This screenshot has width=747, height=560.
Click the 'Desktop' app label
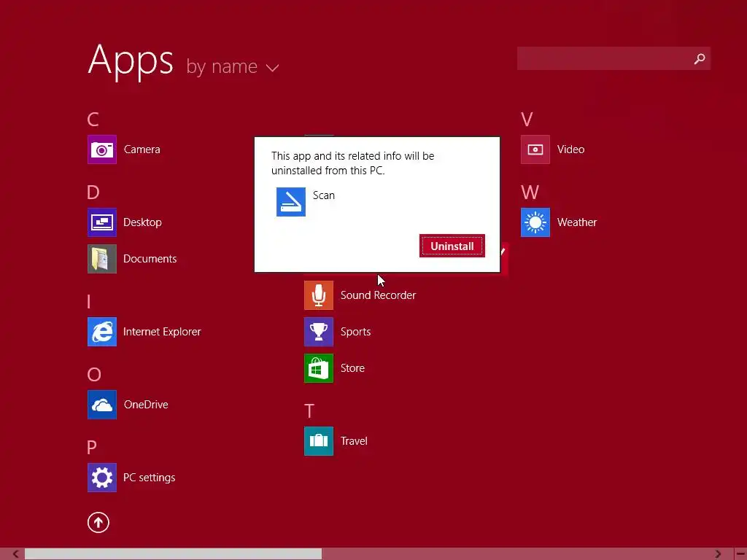[x=142, y=222]
